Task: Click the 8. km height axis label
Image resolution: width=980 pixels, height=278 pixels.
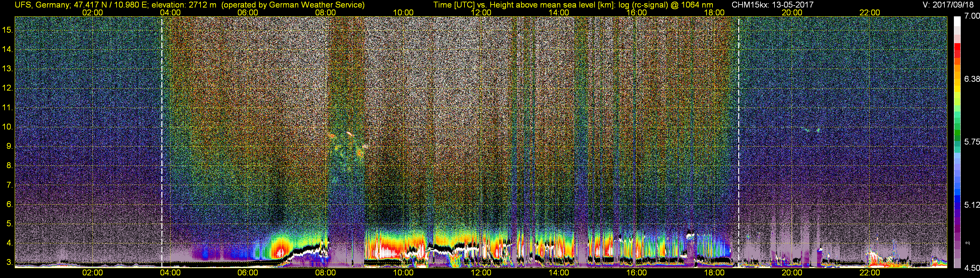Action: tap(9, 165)
